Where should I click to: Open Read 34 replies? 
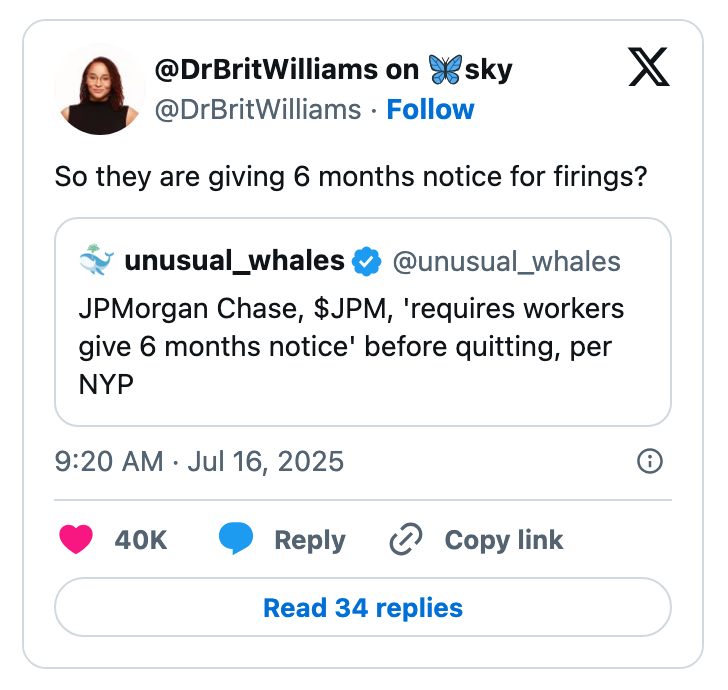pos(362,607)
